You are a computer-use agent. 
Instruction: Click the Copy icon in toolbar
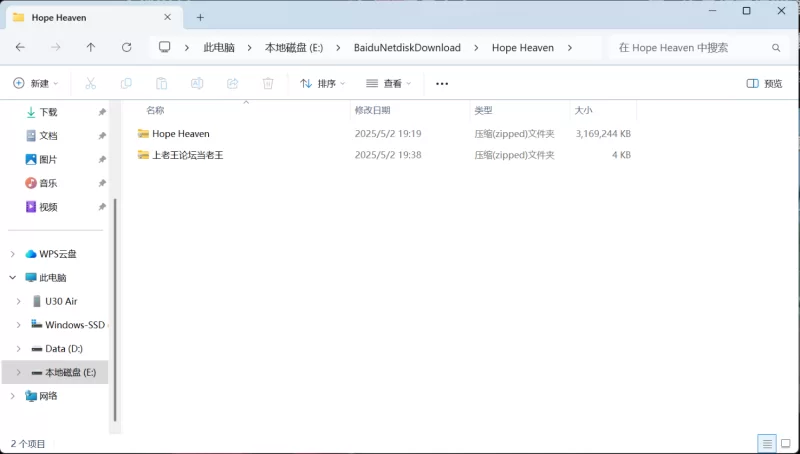click(x=126, y=84)
